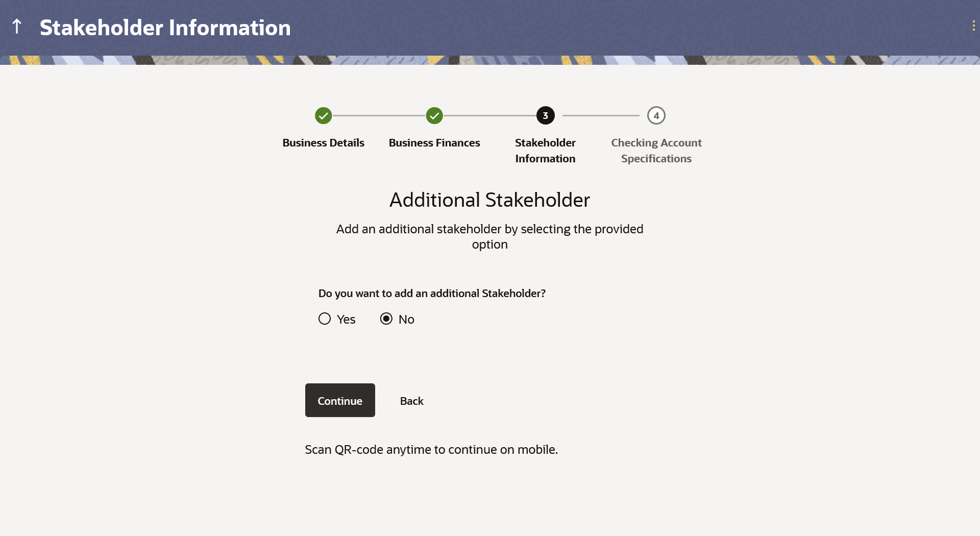Click the back arrow beside Stakeholder Information

17,27
